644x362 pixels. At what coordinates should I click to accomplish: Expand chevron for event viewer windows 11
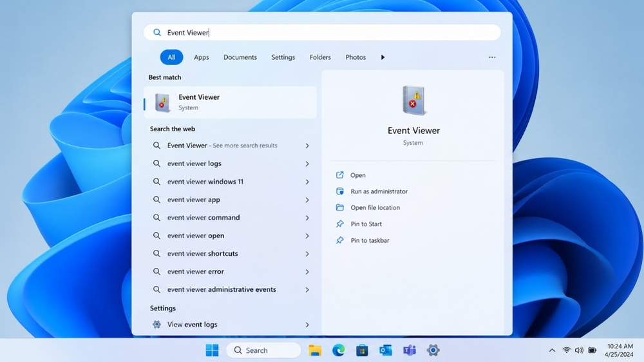coord(307,182)
